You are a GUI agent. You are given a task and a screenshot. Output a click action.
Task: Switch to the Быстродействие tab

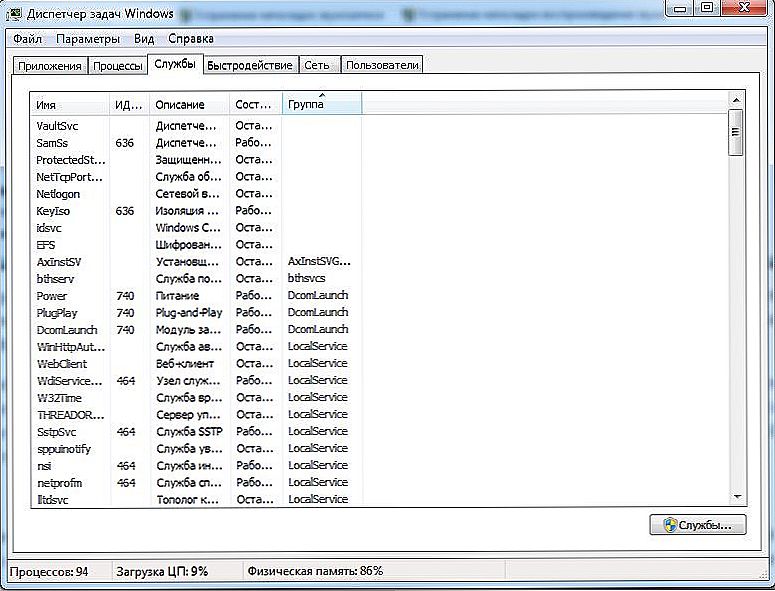point(250,65)
